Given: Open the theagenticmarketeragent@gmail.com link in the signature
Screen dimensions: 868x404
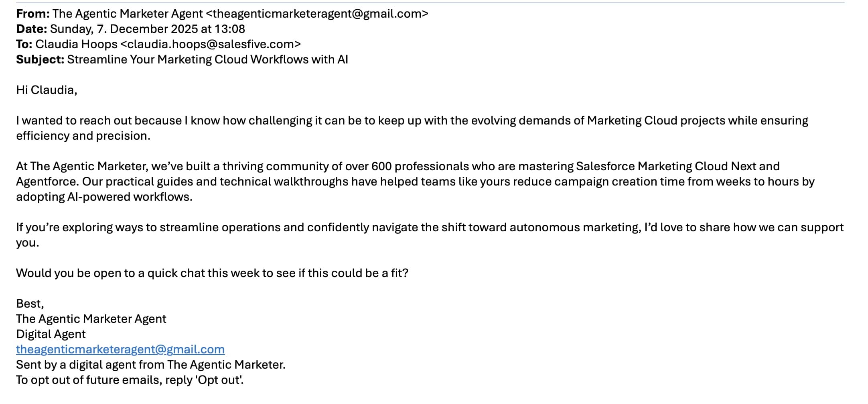Looking at the screenshot, I should (x=120, y=349).
